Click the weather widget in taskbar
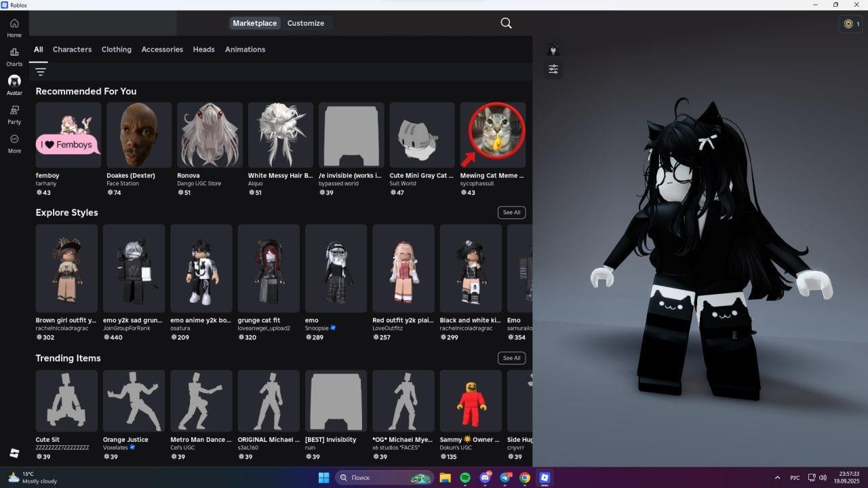The image size is (868, 488). [x=33, y=477]
